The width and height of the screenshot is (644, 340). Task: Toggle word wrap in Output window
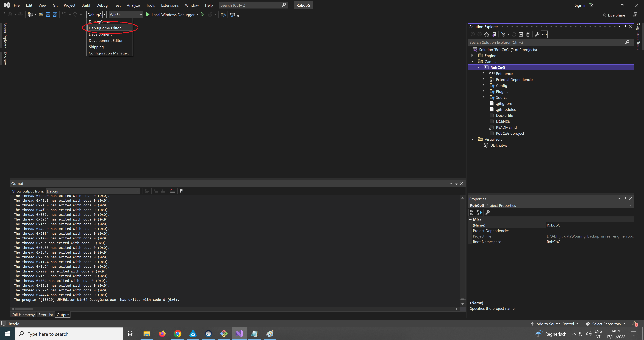[182, 191]
